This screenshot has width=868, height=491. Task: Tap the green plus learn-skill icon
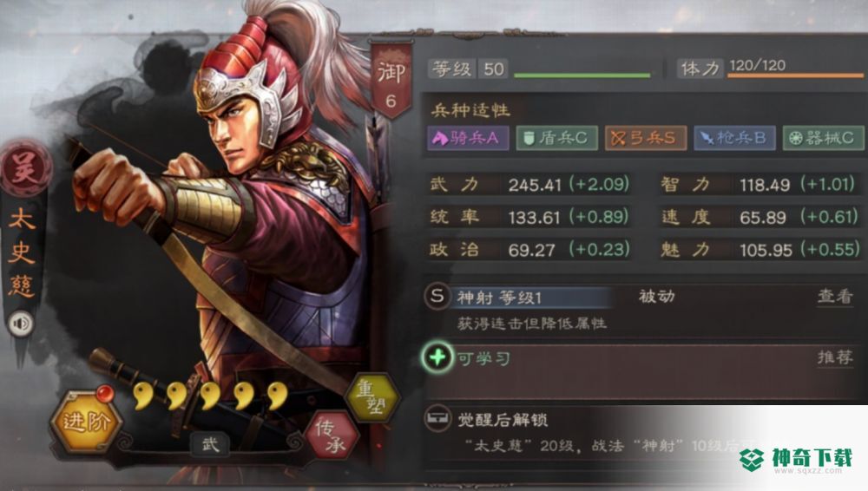[437, 357]
